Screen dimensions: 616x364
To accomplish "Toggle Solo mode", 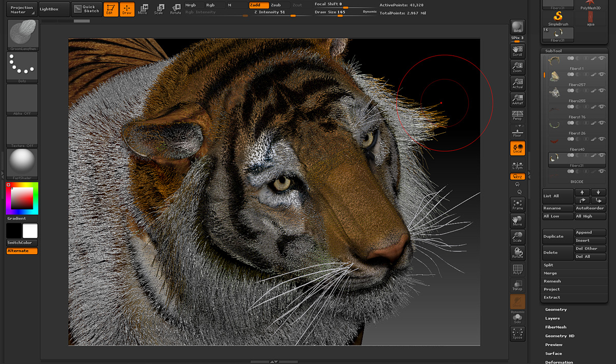I will pyautogui.click(x=517, y=318).
